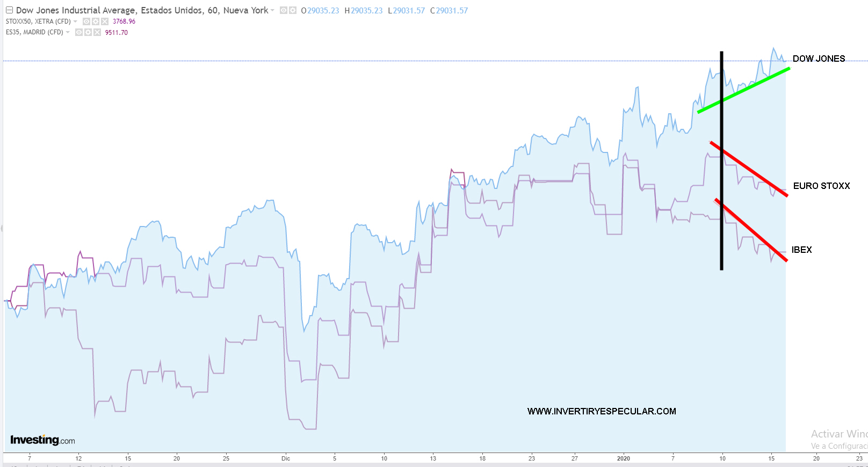Hide the ES35 series with eye icon
The width and height of the screenshot is (868, 467).
click(79, 32)
